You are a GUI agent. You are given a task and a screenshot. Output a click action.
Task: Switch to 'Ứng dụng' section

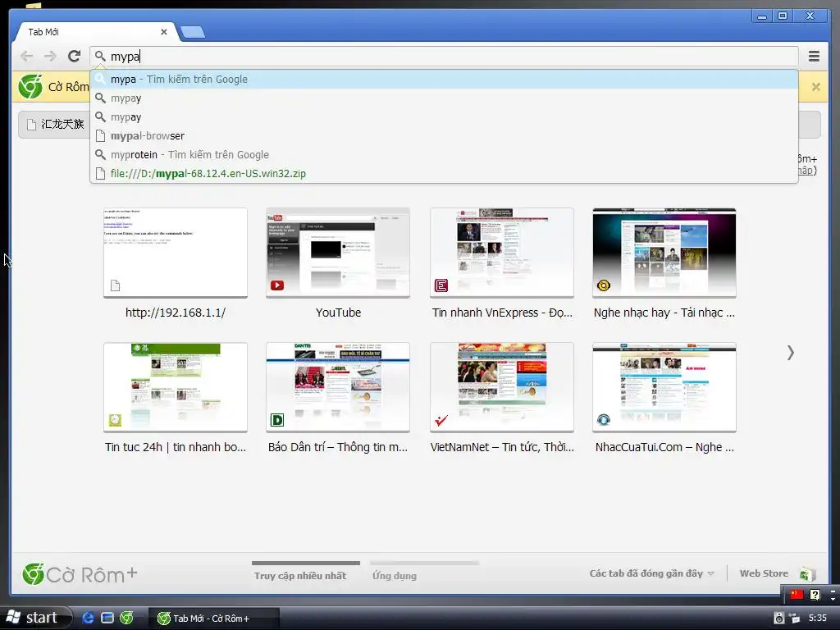pyautogui.click(x=395, y=575)
